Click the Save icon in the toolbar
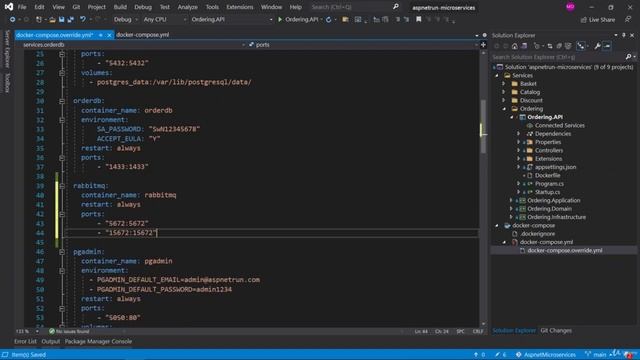Viewport: 640px width, 360px height. point(62,20)
